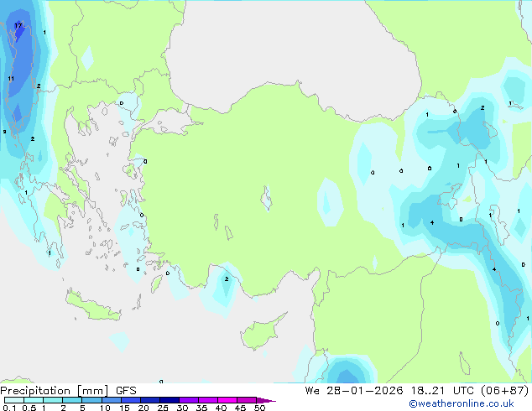Click the 'We 28-01-2026 18..21 UTC (06+87)' timestamp
532x411 pixels.
(417, 391)
